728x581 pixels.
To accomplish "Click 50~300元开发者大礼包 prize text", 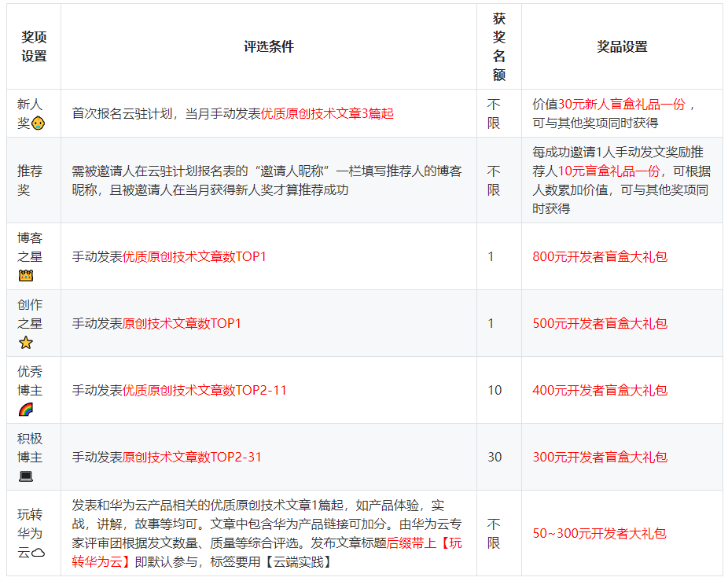I will click(x=599, y=533).
